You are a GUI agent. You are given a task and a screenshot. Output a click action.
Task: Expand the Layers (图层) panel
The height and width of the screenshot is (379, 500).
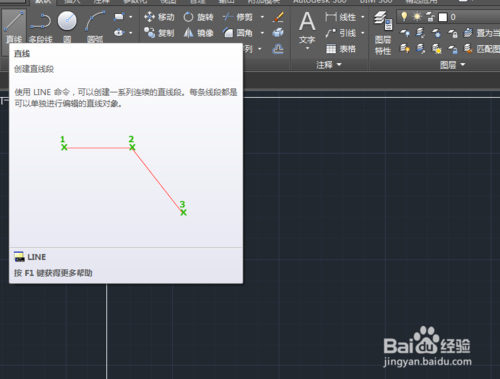tap(452, 65)
